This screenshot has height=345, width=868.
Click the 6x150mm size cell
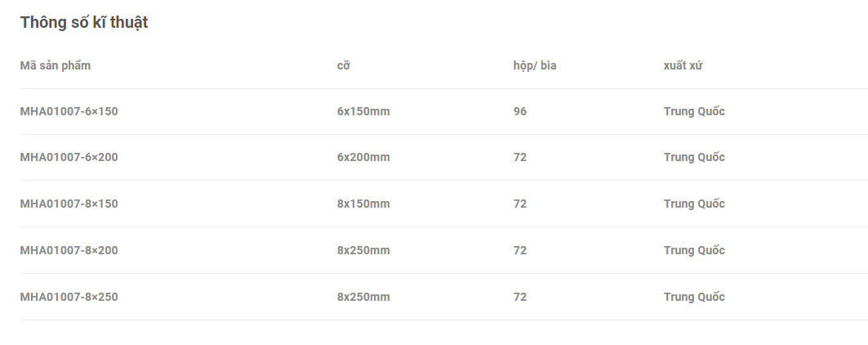click(363, 111)
